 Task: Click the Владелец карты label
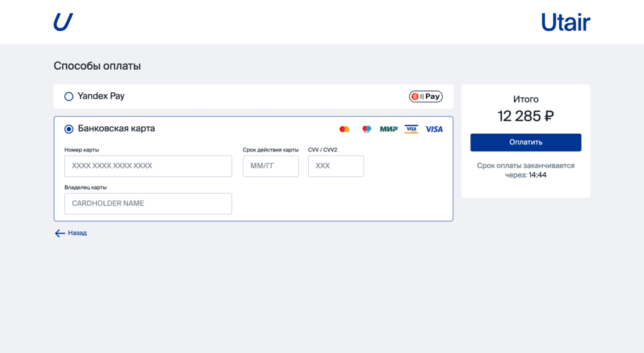pyautogui.click(x=86, y=187)
